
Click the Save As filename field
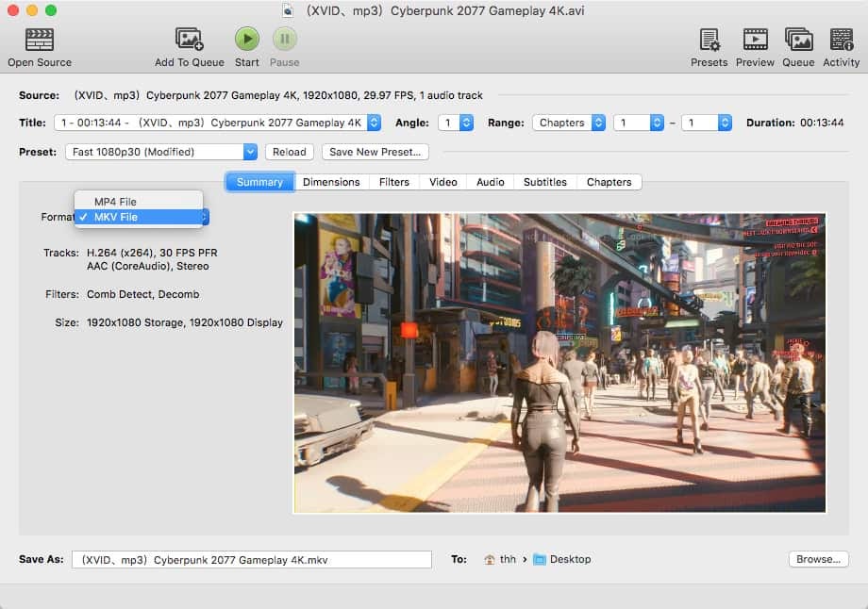(251, 560)
